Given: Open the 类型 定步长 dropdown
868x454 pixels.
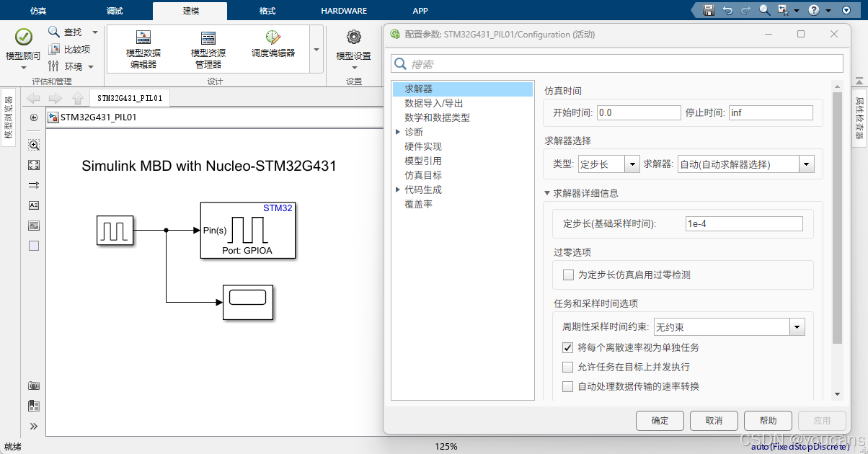Looking at the screenshot, I should (632, 164).
